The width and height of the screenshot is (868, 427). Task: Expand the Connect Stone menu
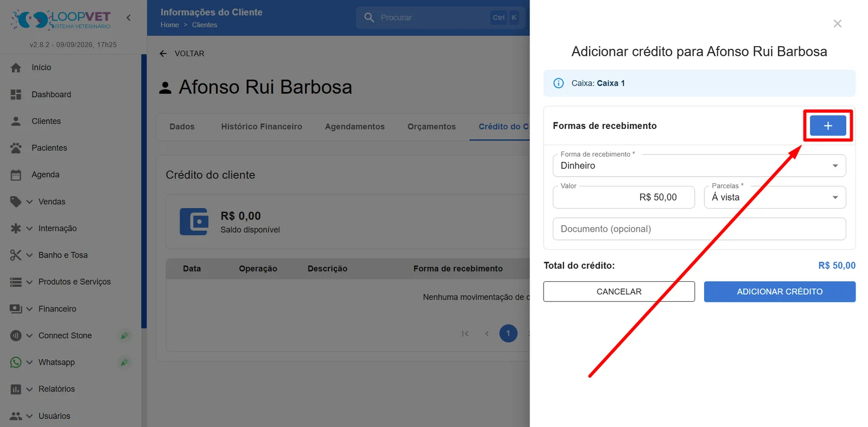(29, 335)
